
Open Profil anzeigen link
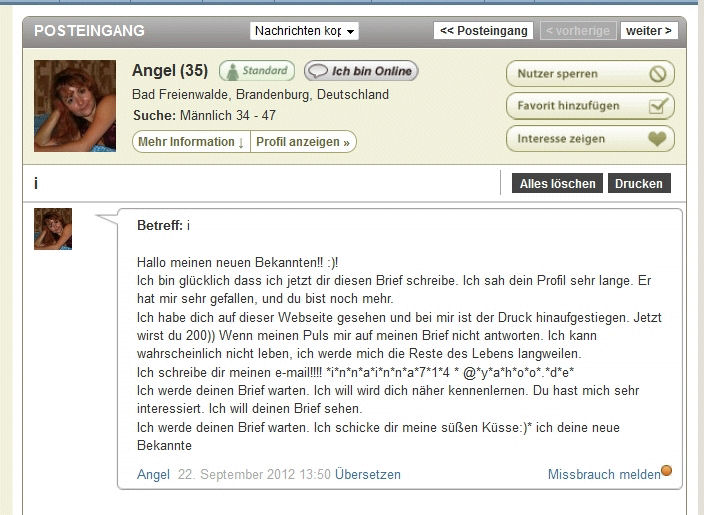coord(303,142)
